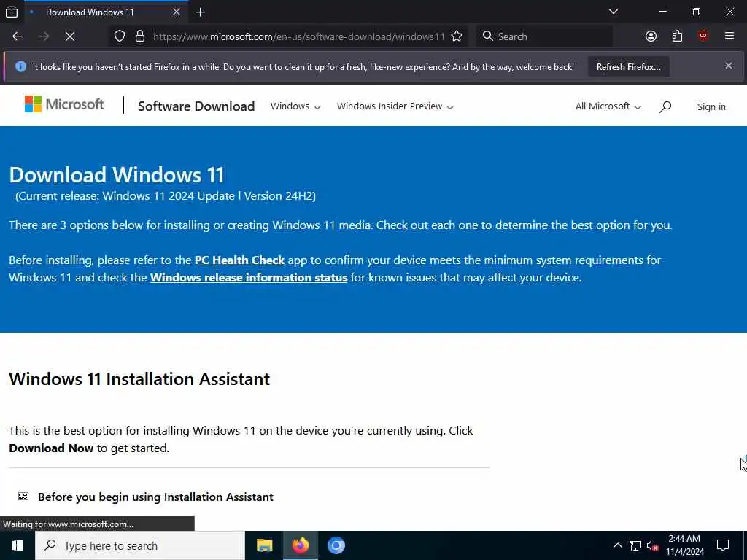Open File Explorer from the taskbar
Screen dimensions: 747x560
(x=264, y=545)
